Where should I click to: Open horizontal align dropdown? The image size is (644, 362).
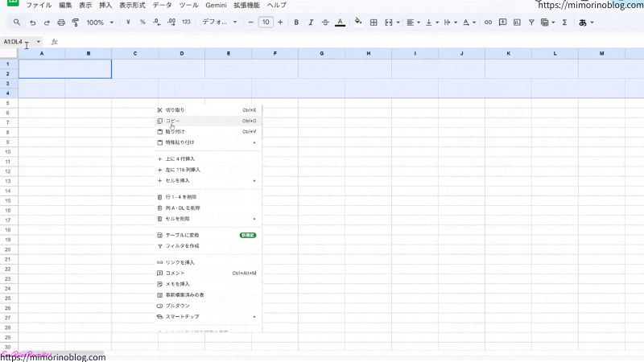point(413,23)
